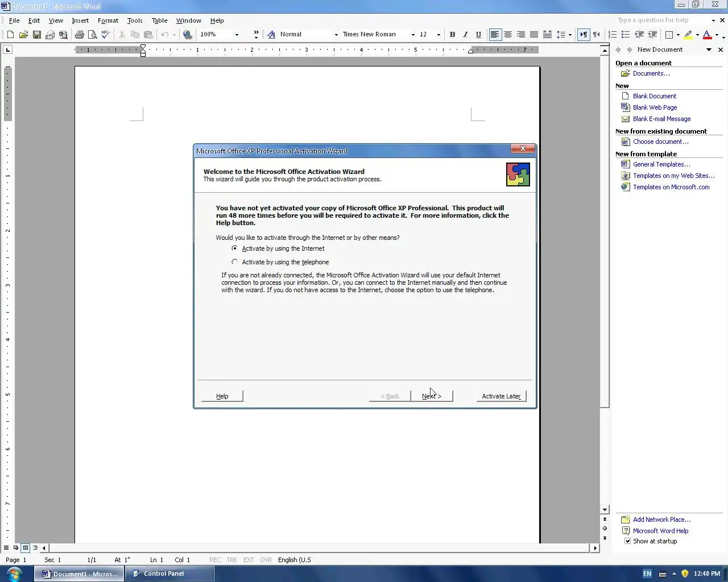Image resolution: width=728 pixels, height=582 pixels.
Task: Open the File menu
Action: pyautogui.click(x=14, y=20)
